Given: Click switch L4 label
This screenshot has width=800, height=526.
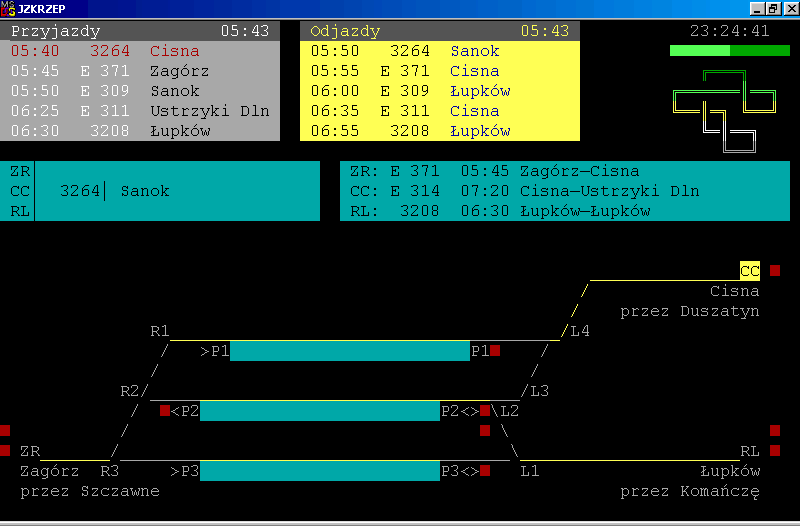Looking at the screenshot, I should click(580, 331).
